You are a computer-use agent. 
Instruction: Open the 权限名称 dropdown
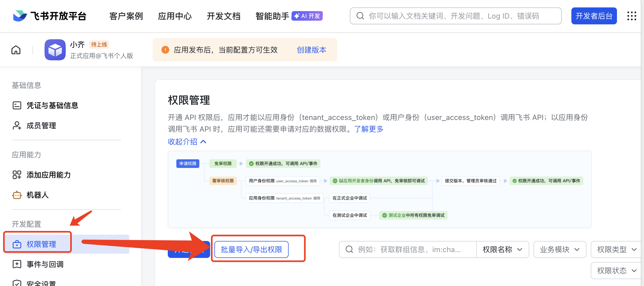tap(502, 249)
